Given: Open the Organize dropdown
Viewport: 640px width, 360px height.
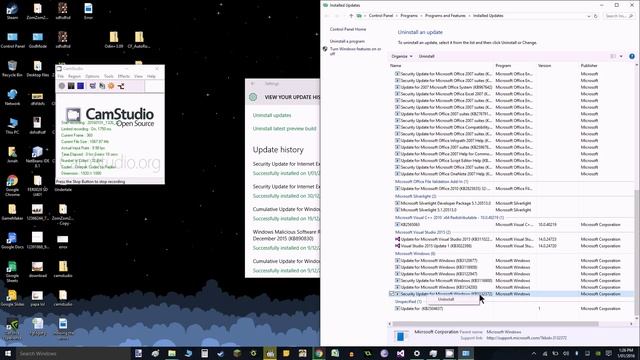Looking at the screenshot, I should coord(402,56).
